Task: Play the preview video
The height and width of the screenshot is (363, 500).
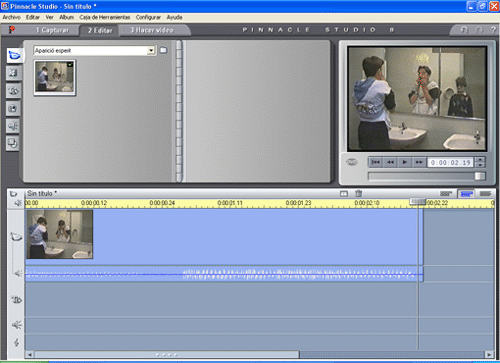Action: coord(404,162)
